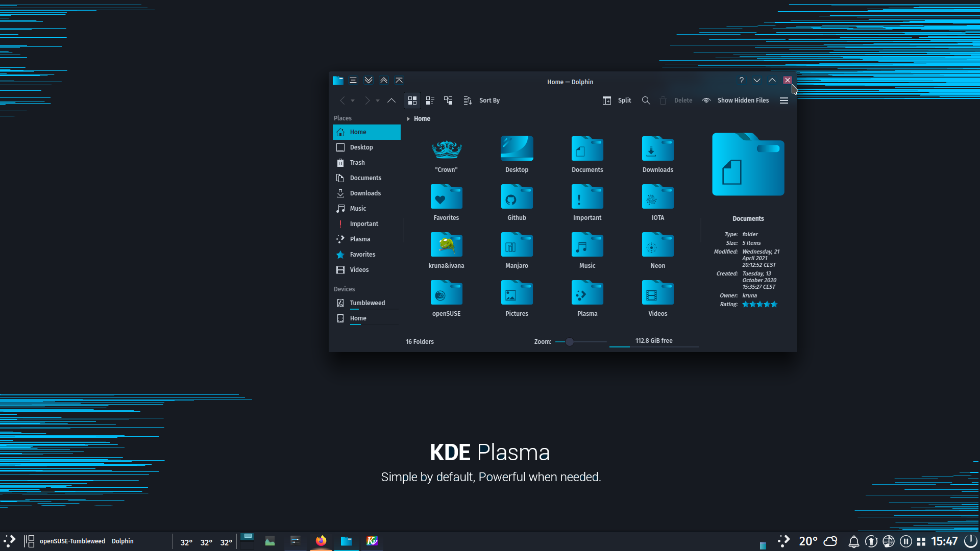980x551 pixels.
Task: Click the shade window titlebar button
Action: [x=399, y=81]
